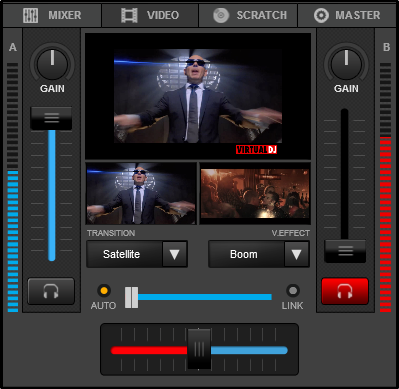This screenshot has width=399, height=389.
Task: Activate the Satellite transition button
Action: [125, 254]
